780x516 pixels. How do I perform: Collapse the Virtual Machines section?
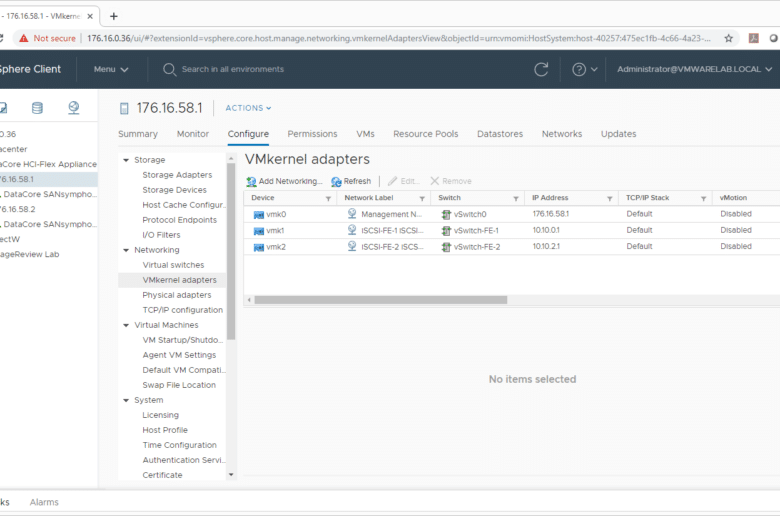point(126,325)
